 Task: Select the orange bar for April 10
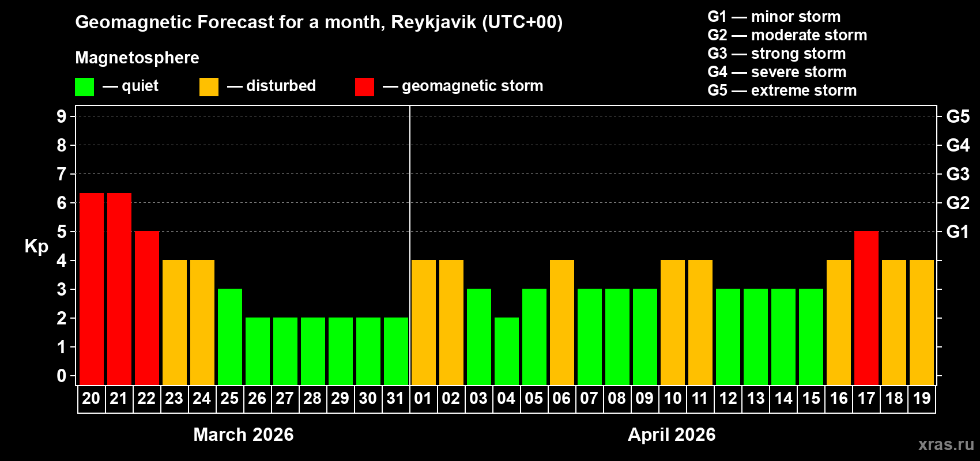click(x=673, y=322)
